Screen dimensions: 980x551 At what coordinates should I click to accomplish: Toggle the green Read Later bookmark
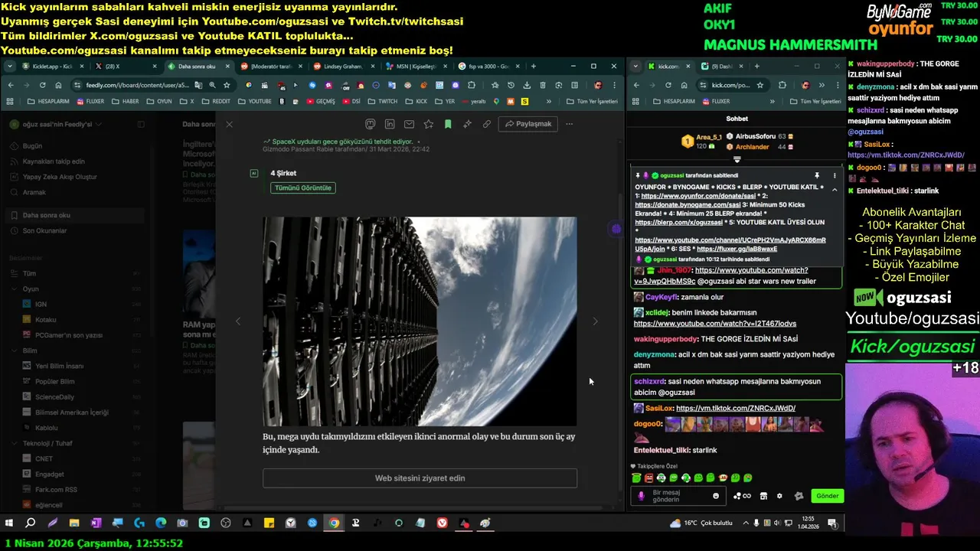tap(448, 124)
